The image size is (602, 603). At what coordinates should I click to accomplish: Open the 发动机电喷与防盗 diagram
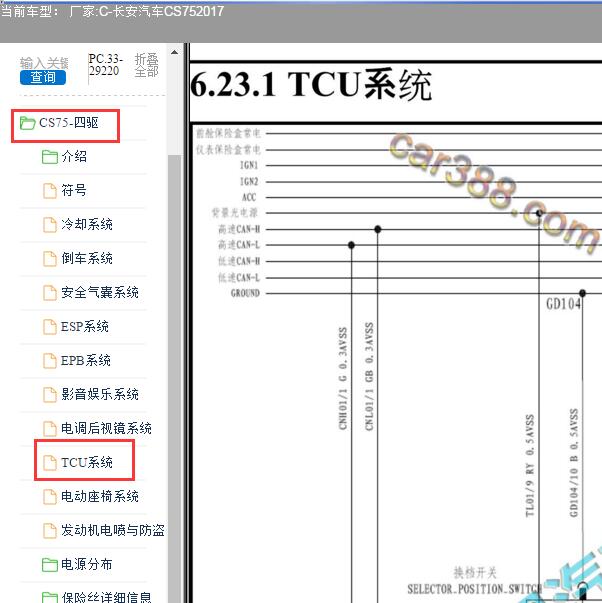[x=113, y=530]
